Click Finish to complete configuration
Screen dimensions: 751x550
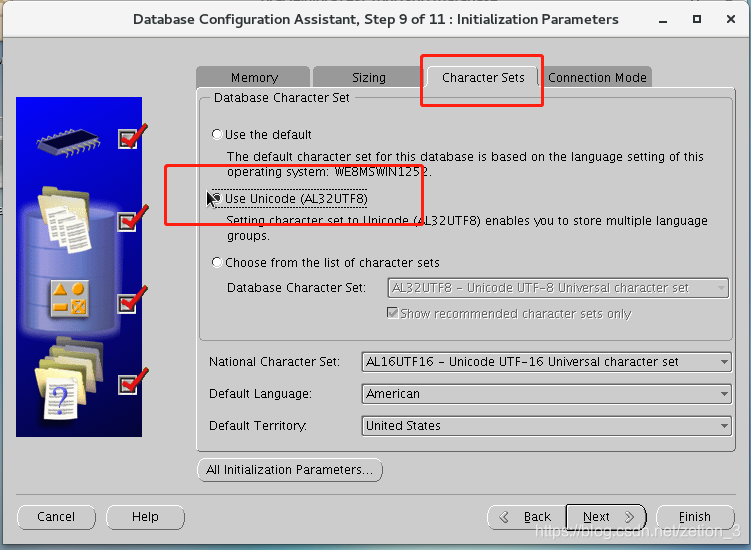click(x=695, y=517)
